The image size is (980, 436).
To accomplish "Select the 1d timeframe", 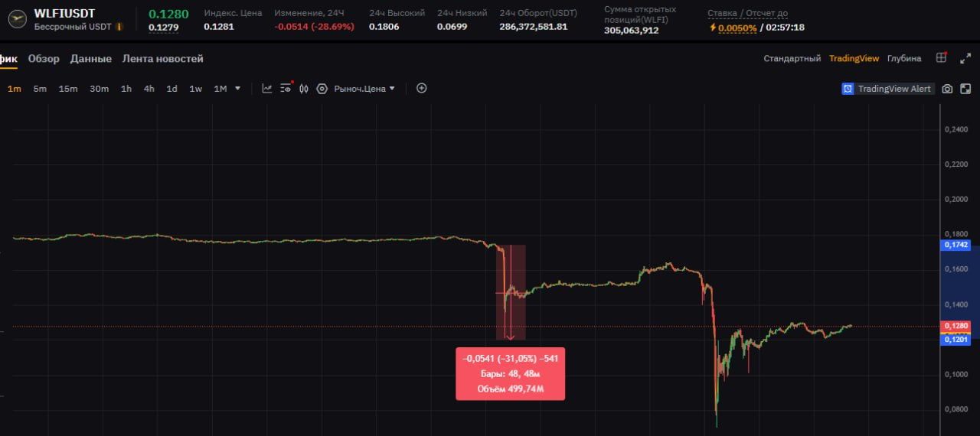I will [172, 89].
